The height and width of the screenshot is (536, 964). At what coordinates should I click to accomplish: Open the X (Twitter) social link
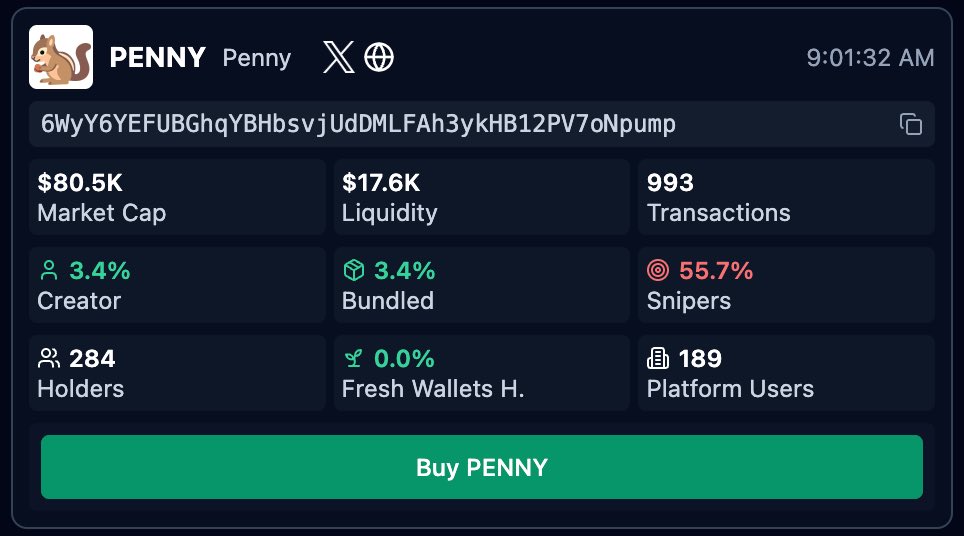pos(339,58)
